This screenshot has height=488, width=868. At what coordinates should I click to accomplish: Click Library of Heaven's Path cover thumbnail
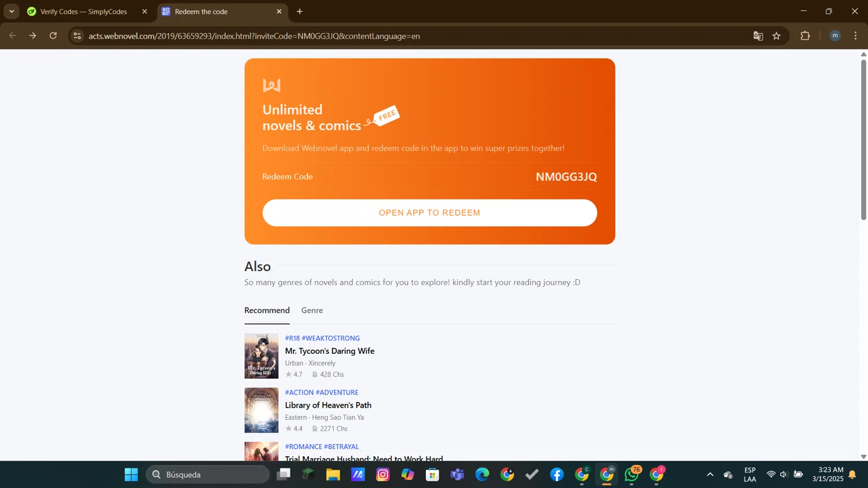[x=261, y=410]
